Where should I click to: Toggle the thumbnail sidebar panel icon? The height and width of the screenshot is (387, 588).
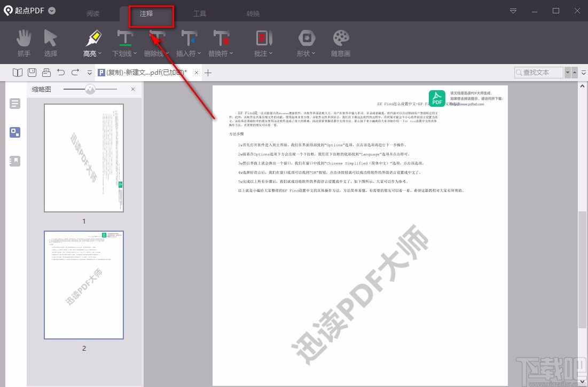click(x=15, y=132)
